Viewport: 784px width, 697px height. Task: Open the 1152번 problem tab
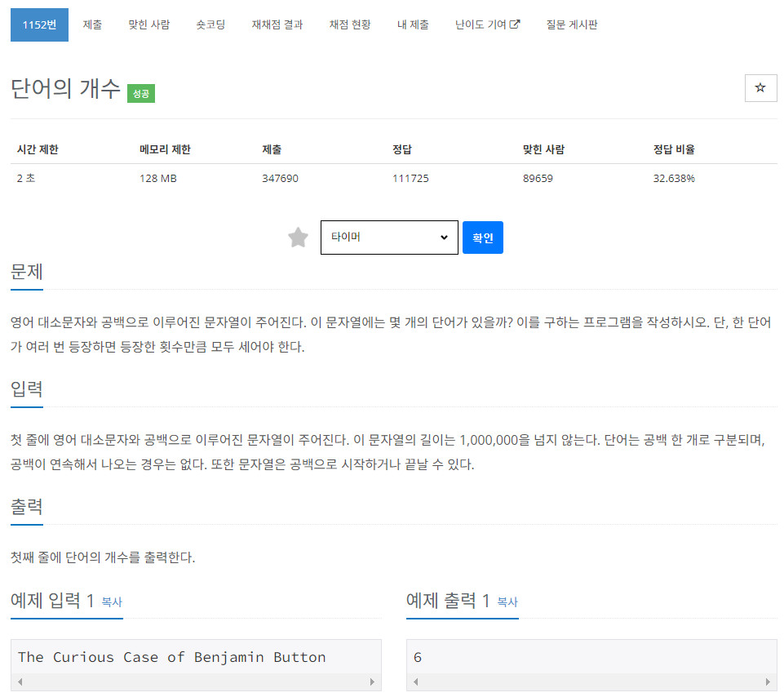(39, 25)
